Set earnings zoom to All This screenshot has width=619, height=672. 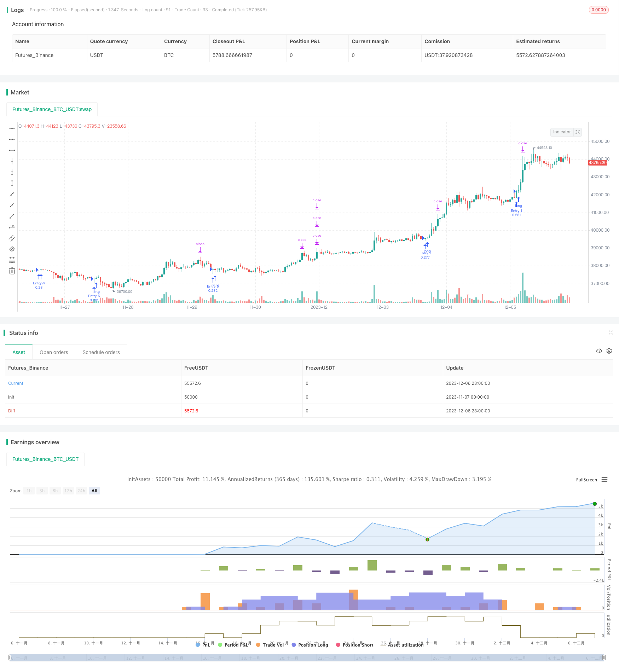click(x=94, y=491)
